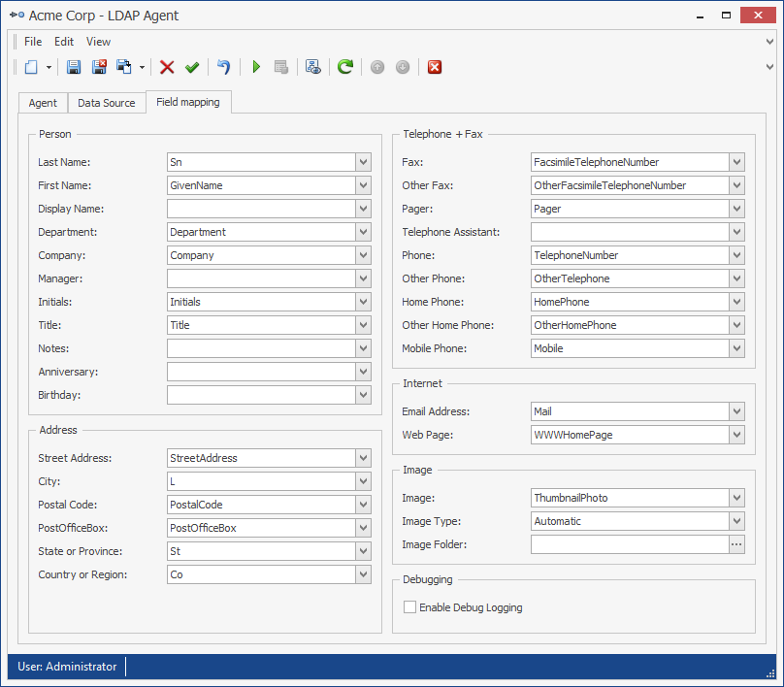The height and width of the screenshot is (687, 784).
Task: Click the green refresh icon
Action: (x=345, y=67)
